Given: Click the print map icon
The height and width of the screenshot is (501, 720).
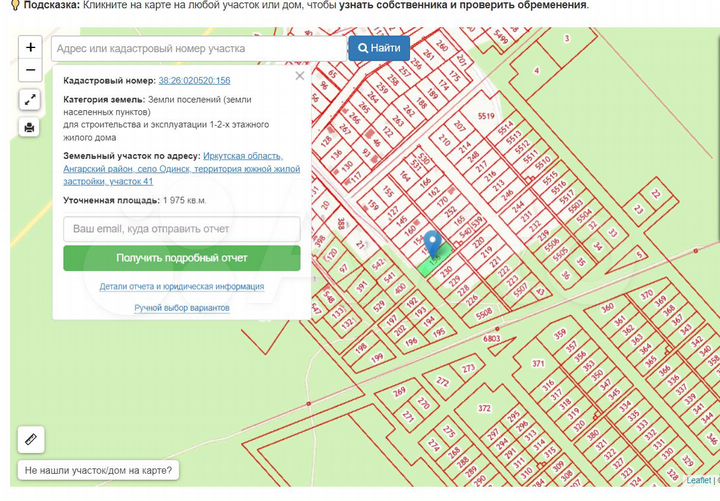Looking at the screenshot, I should (30, 127).
